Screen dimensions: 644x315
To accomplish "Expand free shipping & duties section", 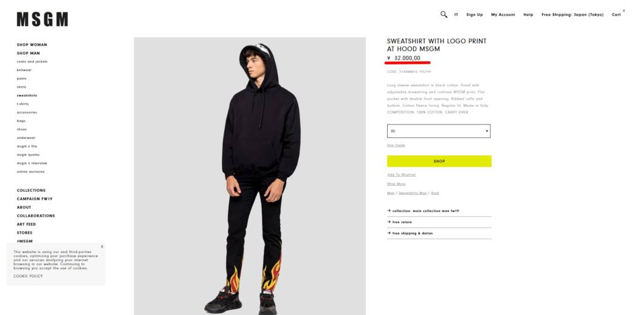I will pos(439,233).
